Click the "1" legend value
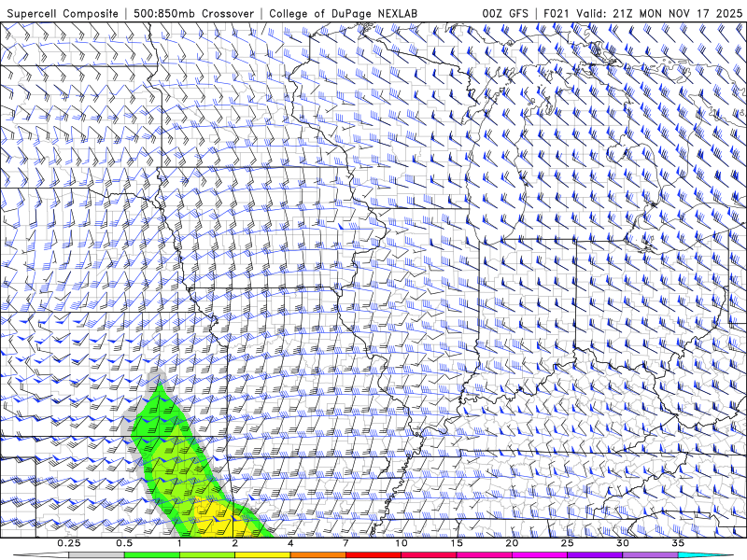This screenshot has height=560, width=747. [179, 543]
